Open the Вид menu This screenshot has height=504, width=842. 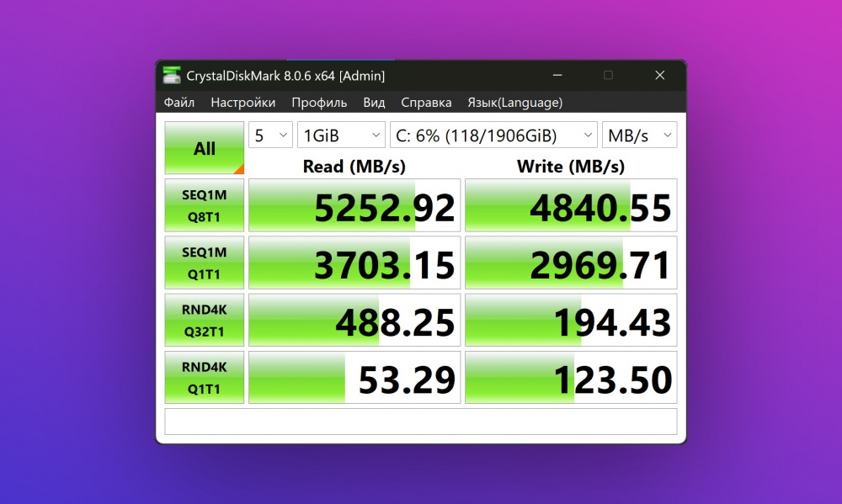click(374, 103)
